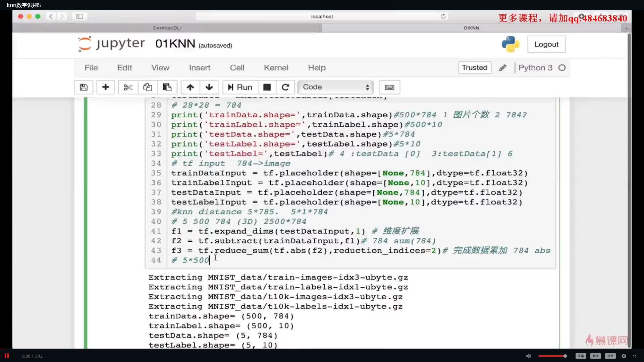
Task: Click the autosaved status text
Action: coord(215,45)
